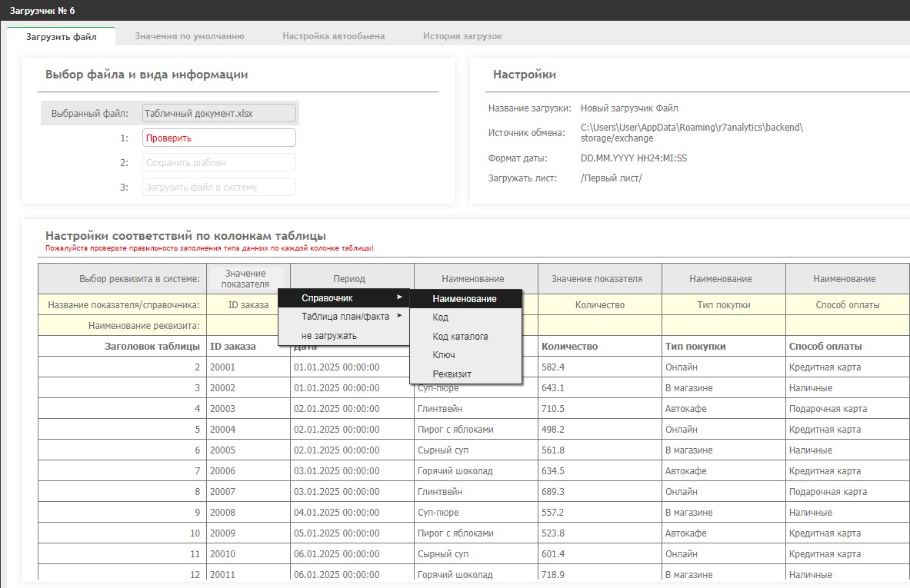Choose the «Код каталога» submenu option
The height and width of the screenshot is (588, 910).
pyautogui.click(x=466, y=337)
